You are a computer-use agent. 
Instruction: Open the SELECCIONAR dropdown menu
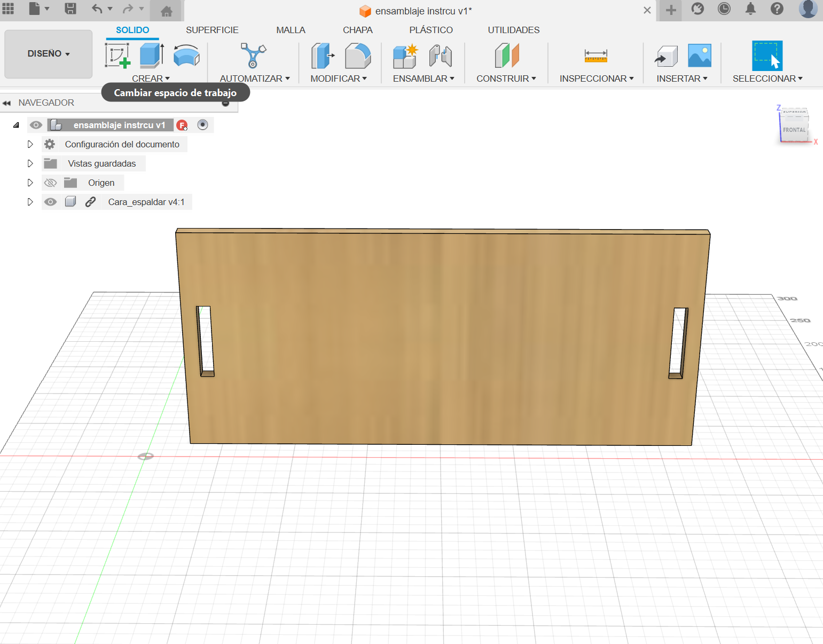click(767, 78)
